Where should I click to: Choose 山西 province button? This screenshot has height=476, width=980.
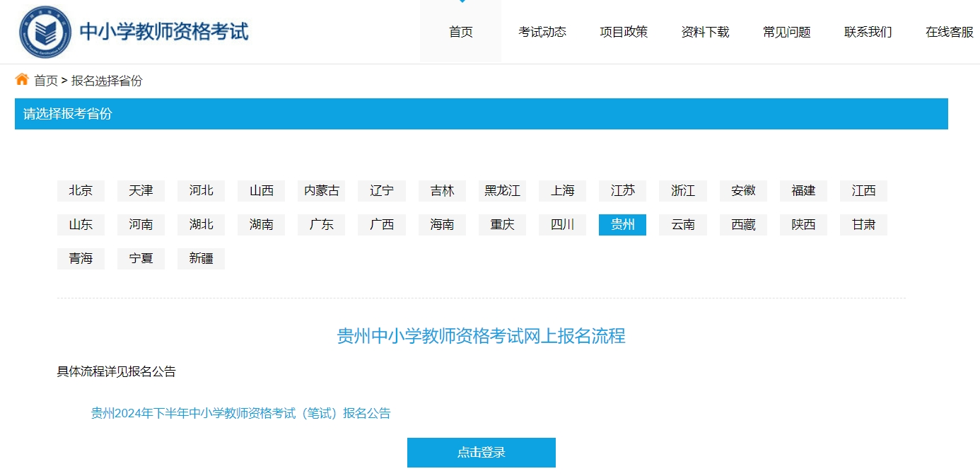point(261,191)
